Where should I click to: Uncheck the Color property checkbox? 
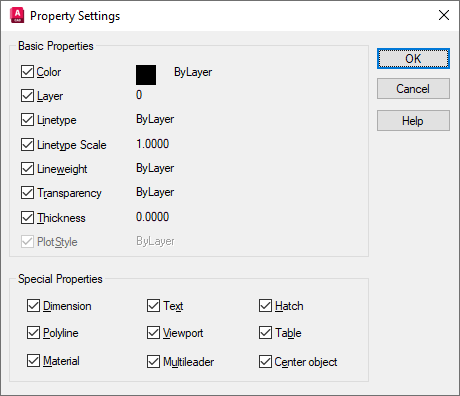point(27,72)
